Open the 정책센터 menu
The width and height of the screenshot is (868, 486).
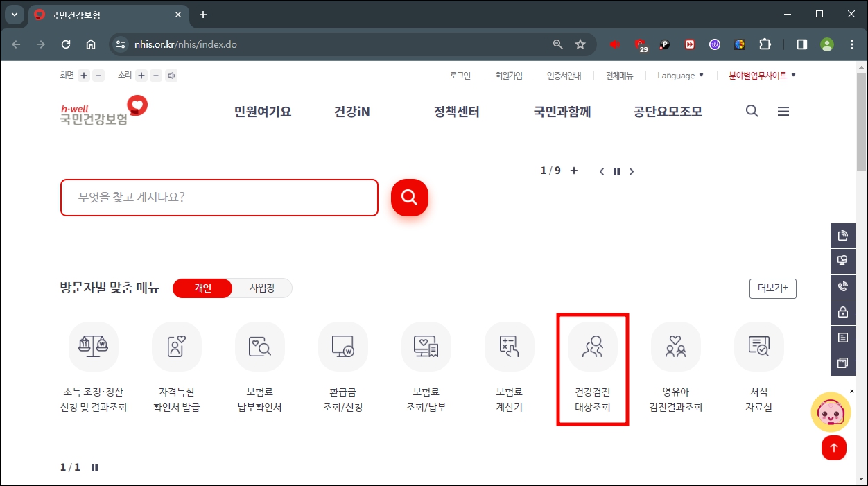457,112
